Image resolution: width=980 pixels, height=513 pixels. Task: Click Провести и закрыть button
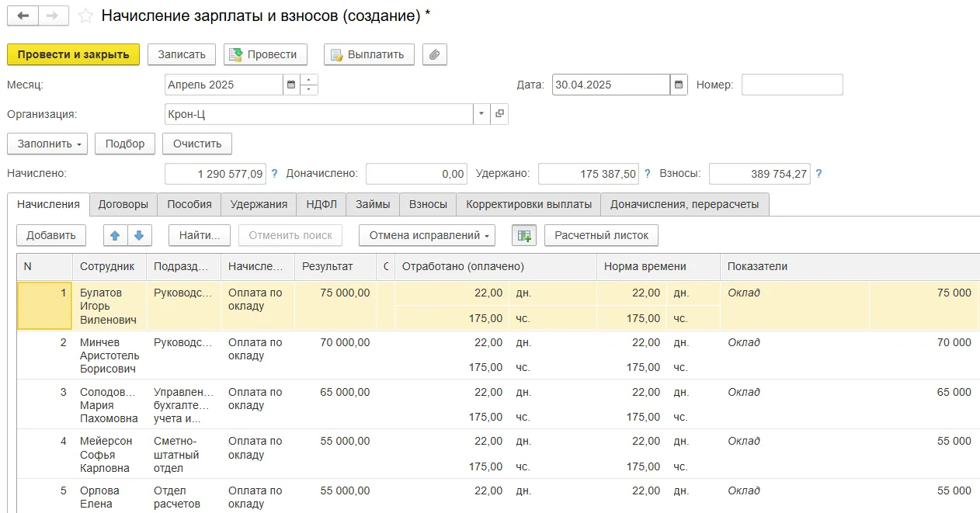(73, 54)
